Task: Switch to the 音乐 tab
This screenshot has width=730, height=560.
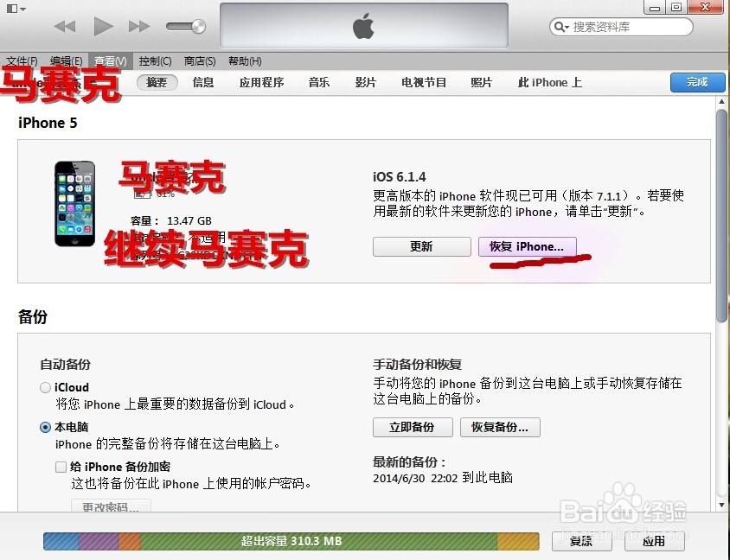Action: [319, 82]
